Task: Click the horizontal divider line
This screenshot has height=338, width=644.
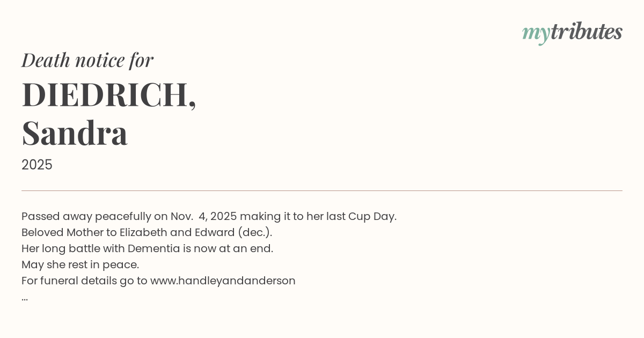Action: point(322,190)
